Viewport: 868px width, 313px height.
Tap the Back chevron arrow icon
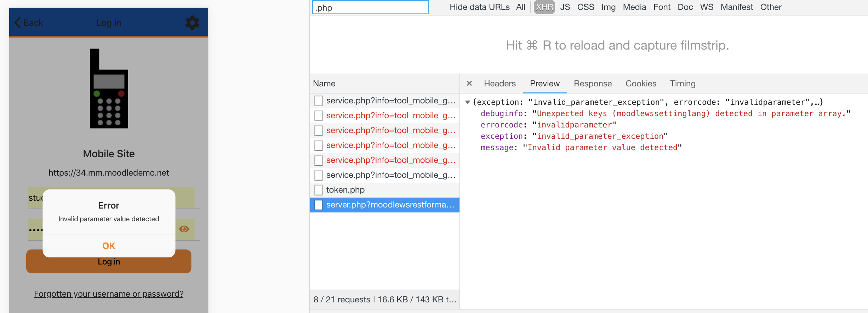click(x=17, y=23)
